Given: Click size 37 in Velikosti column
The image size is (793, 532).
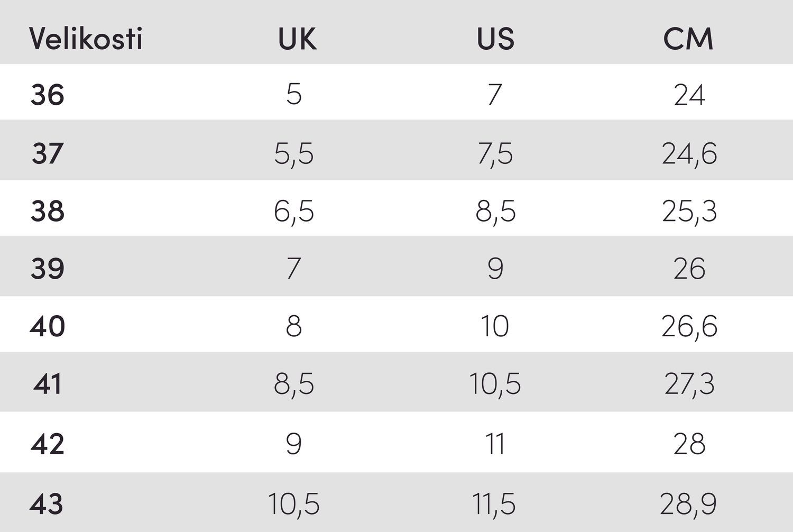Looking at the screenshot, I should [x=48, y=153].
